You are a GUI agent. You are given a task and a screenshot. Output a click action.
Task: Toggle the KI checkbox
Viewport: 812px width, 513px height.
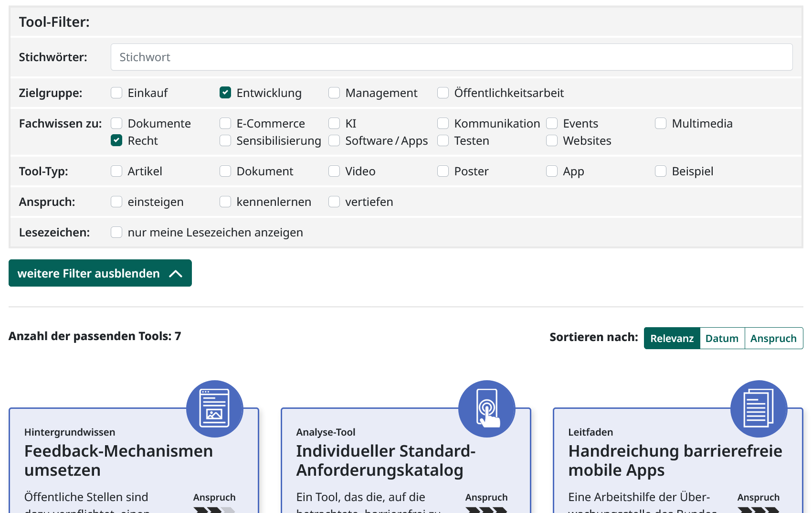coord(334,123)
